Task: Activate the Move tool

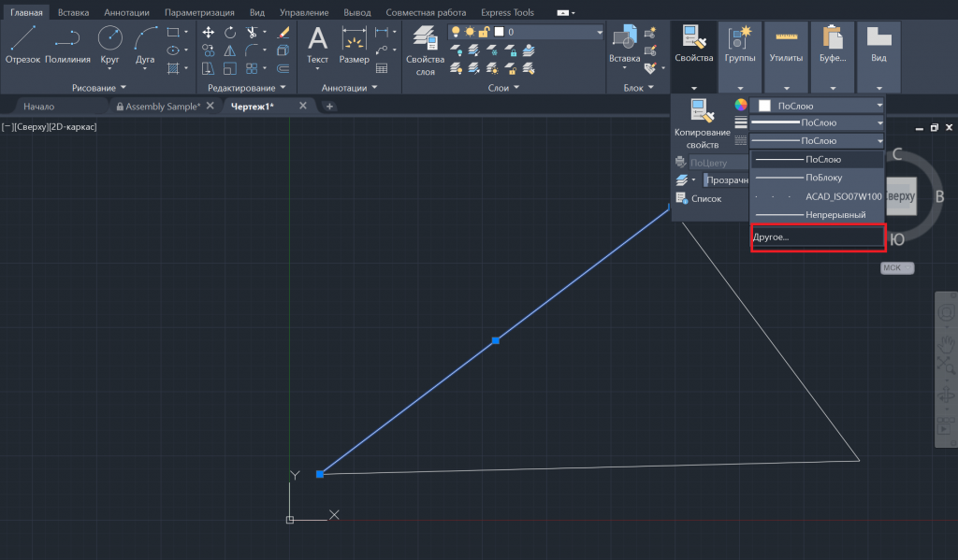Action: click(x=209, y=32)
